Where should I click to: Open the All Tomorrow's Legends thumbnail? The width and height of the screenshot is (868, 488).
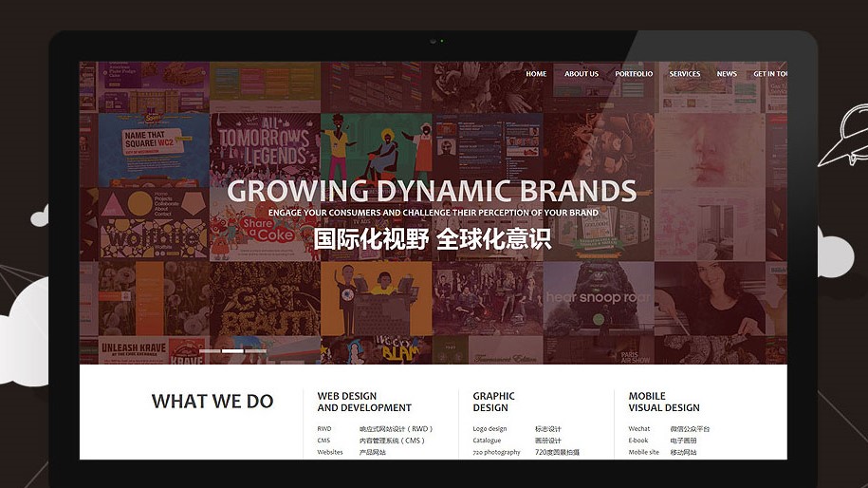(x=266, y=150)
